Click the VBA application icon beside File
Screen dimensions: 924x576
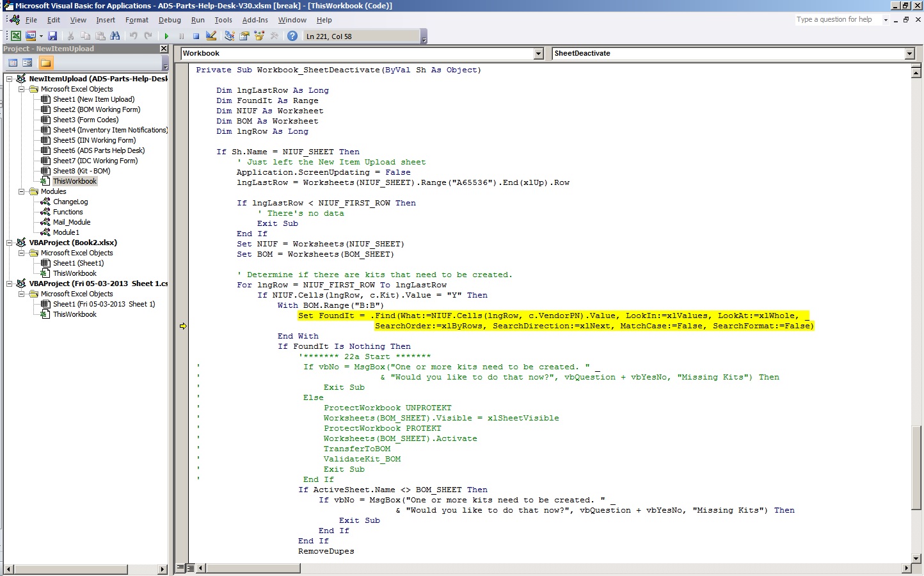(13, 20)
